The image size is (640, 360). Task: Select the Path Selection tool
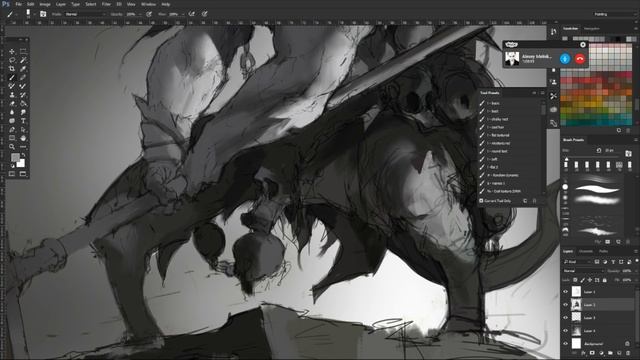click(x=23, y=129)
